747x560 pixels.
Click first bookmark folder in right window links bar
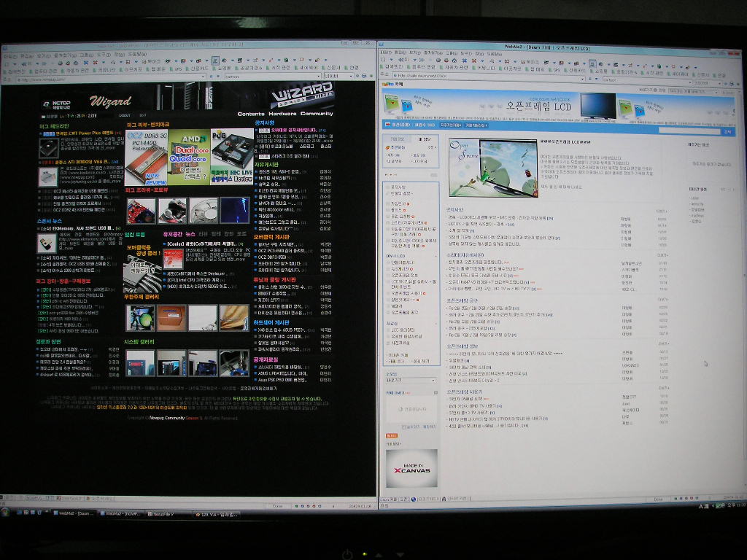392,67
